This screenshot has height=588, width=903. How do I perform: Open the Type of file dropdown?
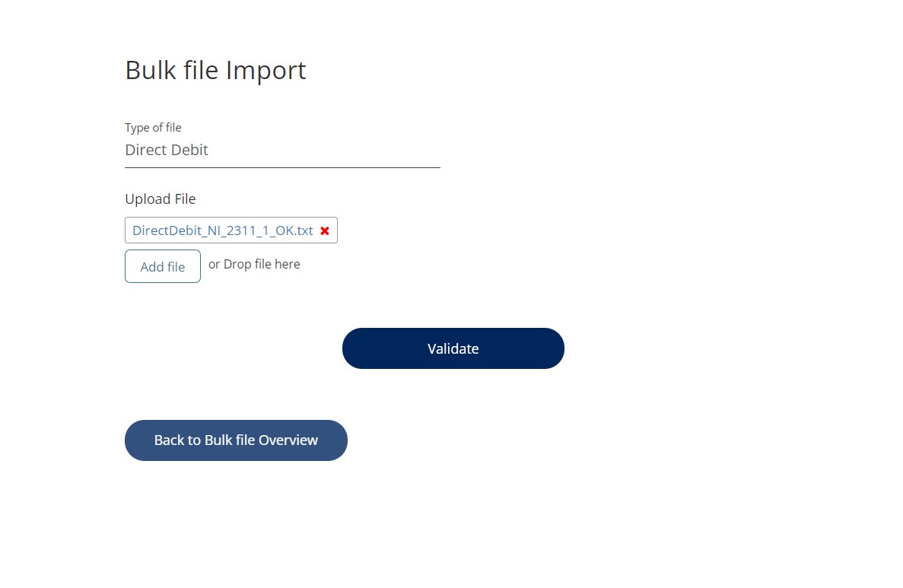[281, 151]
